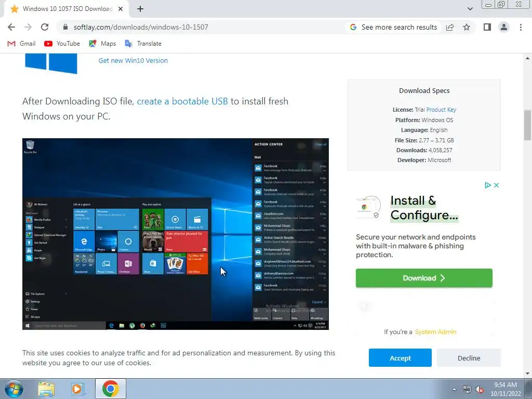Click the network tray icon

pos(467,390)
